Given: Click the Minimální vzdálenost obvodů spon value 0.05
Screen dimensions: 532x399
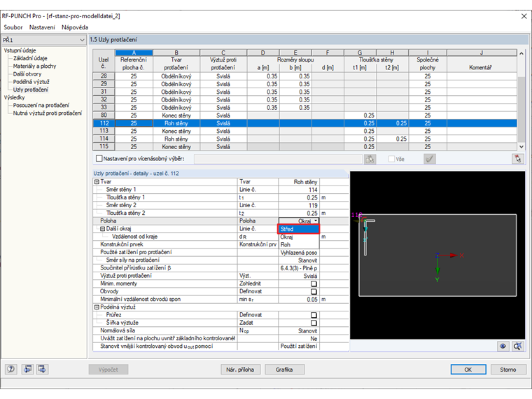Looking at the screenshot, I should 299,300.
